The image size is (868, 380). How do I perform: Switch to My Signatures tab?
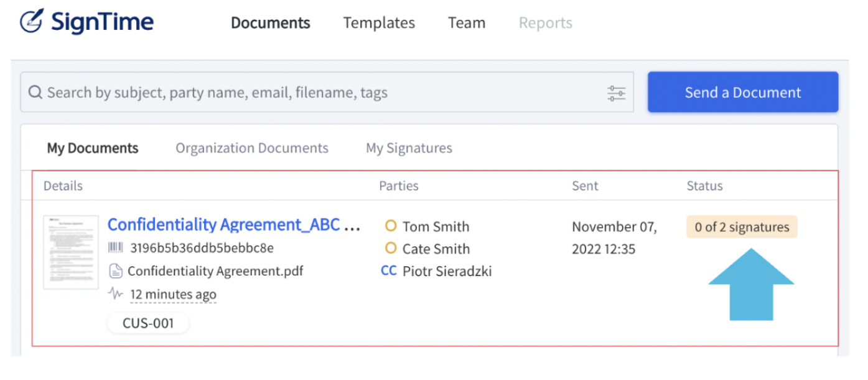(409, 148)
